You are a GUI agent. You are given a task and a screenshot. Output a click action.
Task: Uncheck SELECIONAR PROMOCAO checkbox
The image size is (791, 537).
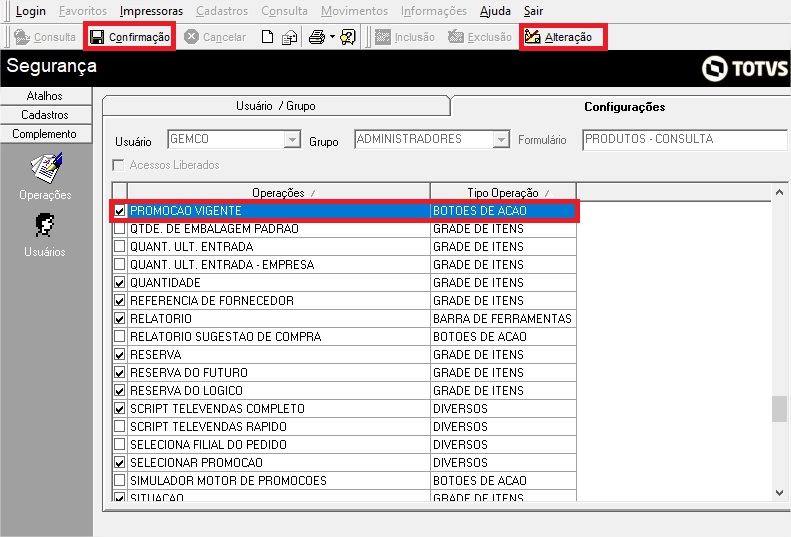(120, 462)
